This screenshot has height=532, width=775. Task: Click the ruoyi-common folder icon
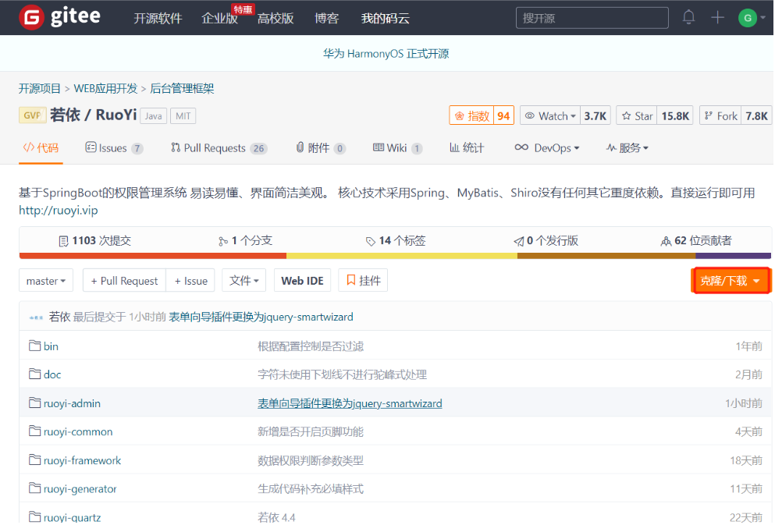click(34, 431)
